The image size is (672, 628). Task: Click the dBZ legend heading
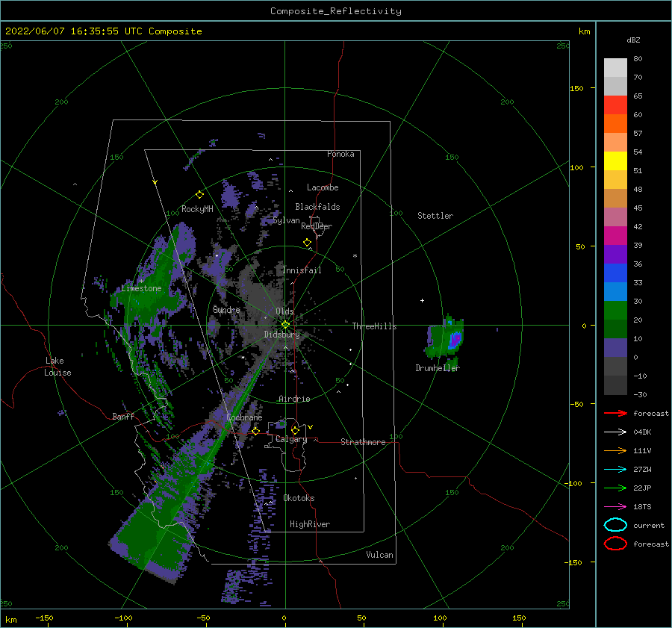633,40
